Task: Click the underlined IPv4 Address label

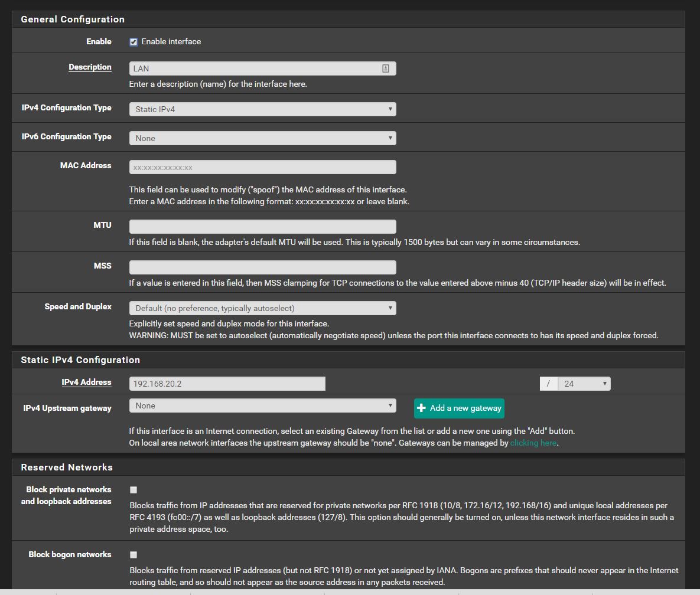Action: (x=86, y=382)
